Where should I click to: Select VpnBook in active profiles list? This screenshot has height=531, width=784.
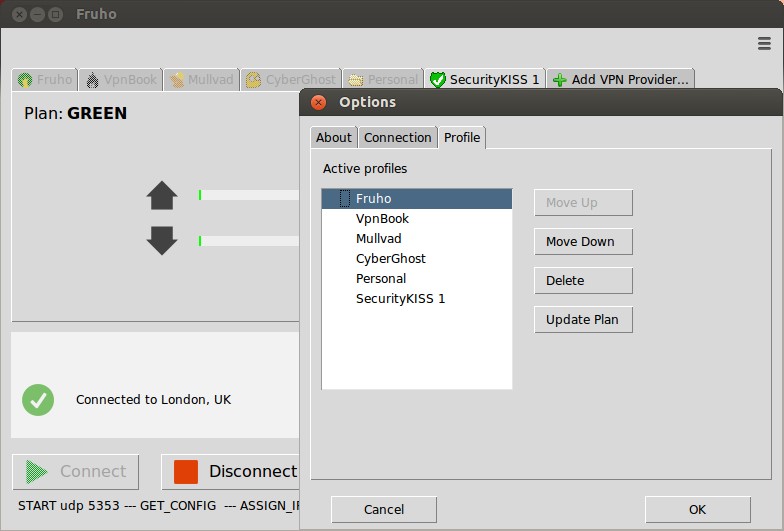[x=382, y=219]
